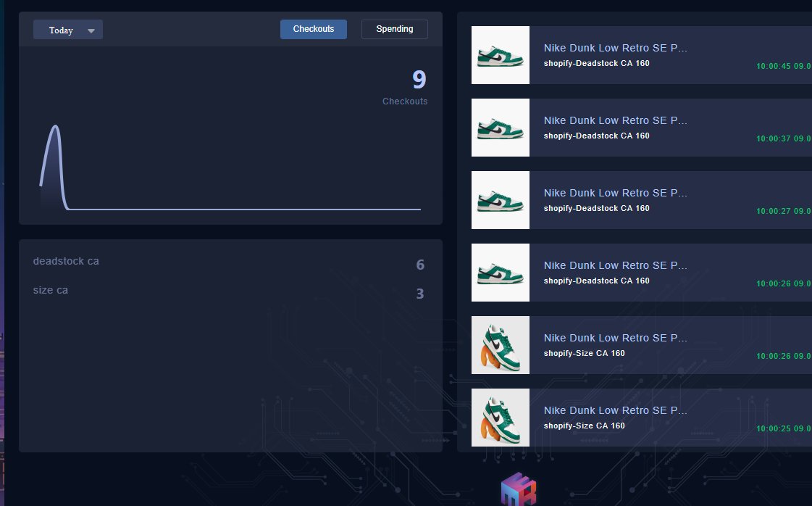Click shopify-Deadstock CA 160 in 10:00:45 card
The height and width of the screenshot is (506, 812).
pyautogui.click(x=597, y=63)
